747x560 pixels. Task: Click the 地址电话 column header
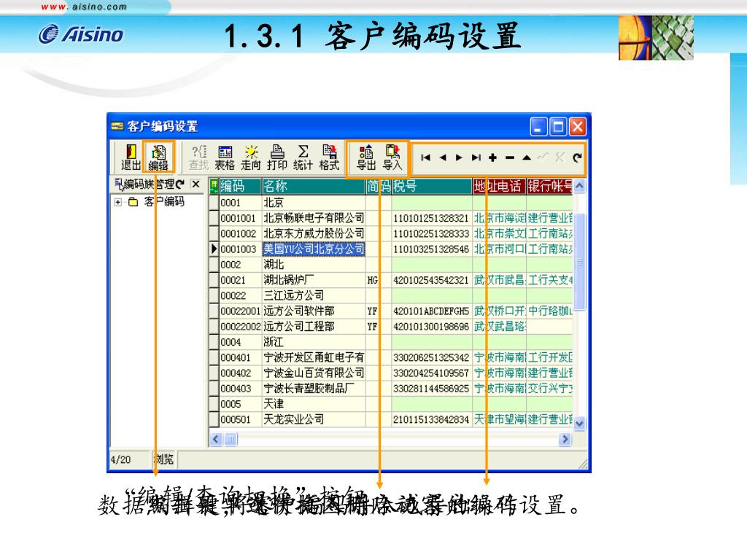(499, 186)
